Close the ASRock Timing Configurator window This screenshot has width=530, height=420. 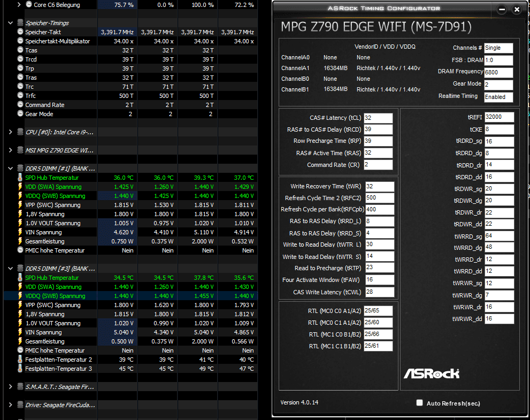(517, 10)
